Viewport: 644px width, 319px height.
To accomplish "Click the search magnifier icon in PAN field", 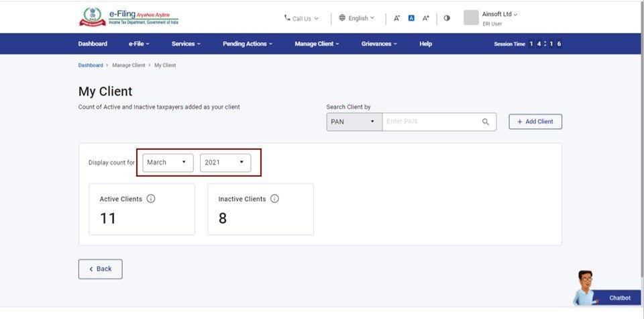I will click(x=486, y=122).
